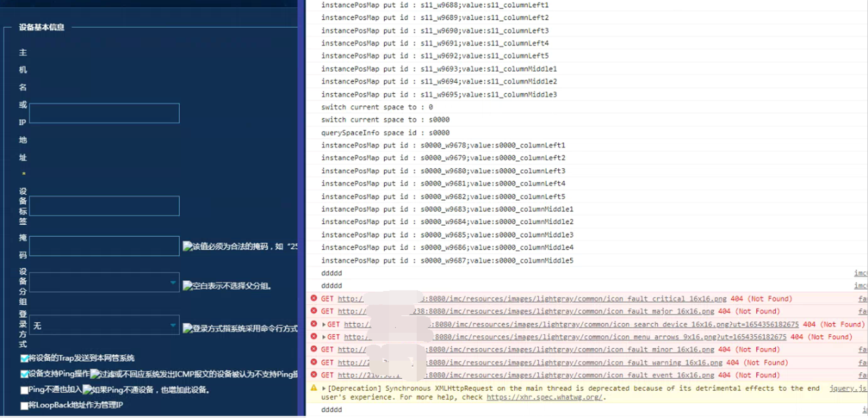868x418 pixels.
Task: Click the log line for s11_w9695 columnMiddle3
Action: pos(439,94)
